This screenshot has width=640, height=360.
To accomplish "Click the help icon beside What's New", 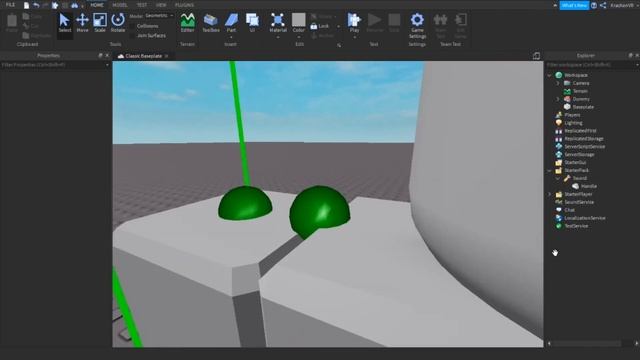I will [x=594, y=5].
